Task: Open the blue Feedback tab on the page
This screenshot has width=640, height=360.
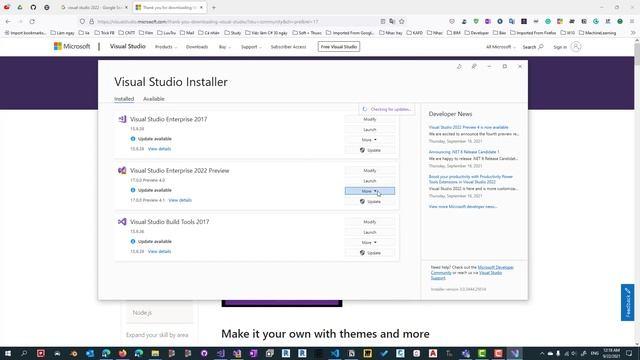Action: tap(627, 302)
